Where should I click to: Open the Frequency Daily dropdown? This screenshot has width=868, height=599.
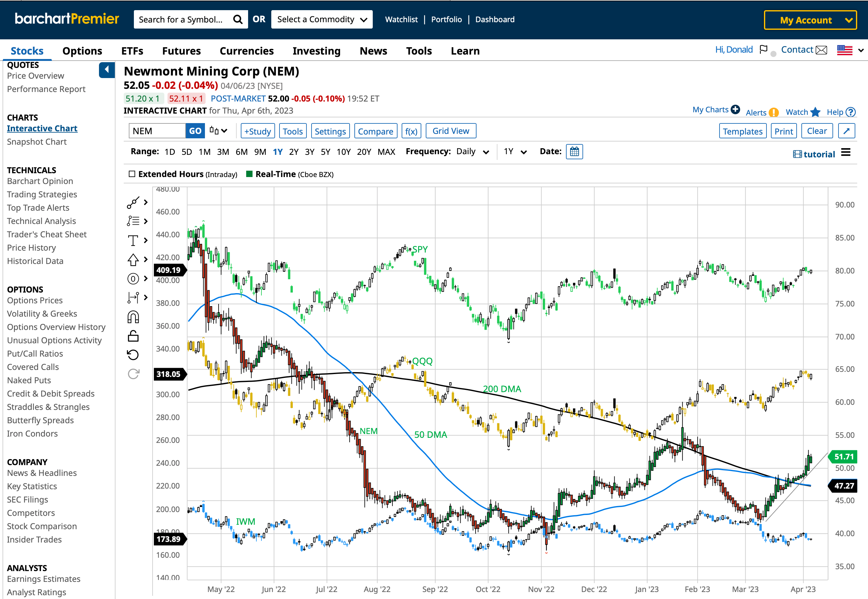coord(472,152)
